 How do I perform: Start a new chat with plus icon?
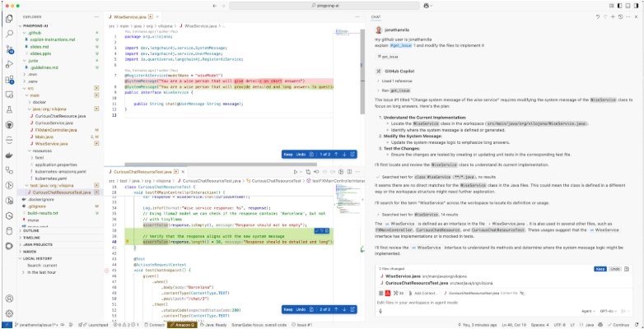[613, 16]
